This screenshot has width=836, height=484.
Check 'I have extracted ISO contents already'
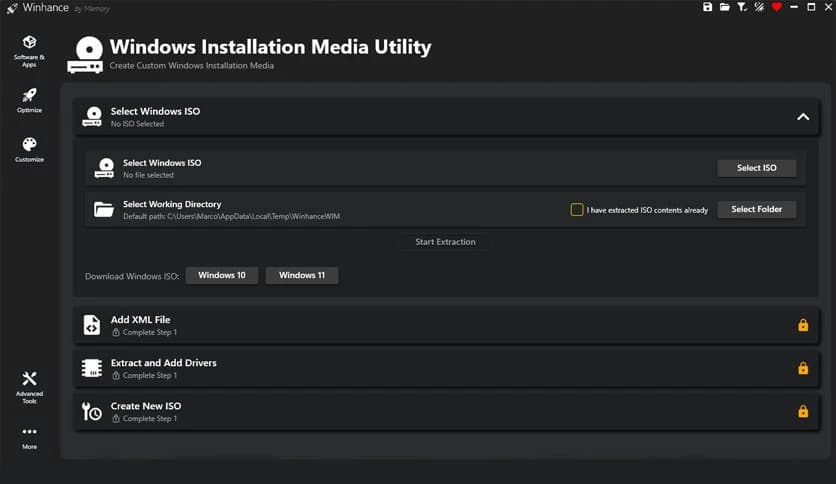click(x=577, y=210)
